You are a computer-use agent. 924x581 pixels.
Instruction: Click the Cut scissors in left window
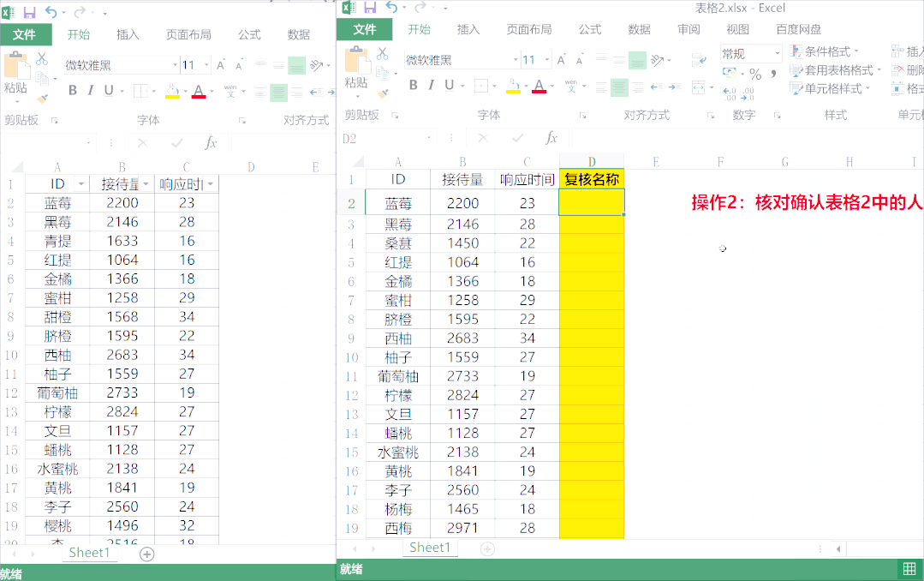[x=42, y=59]
